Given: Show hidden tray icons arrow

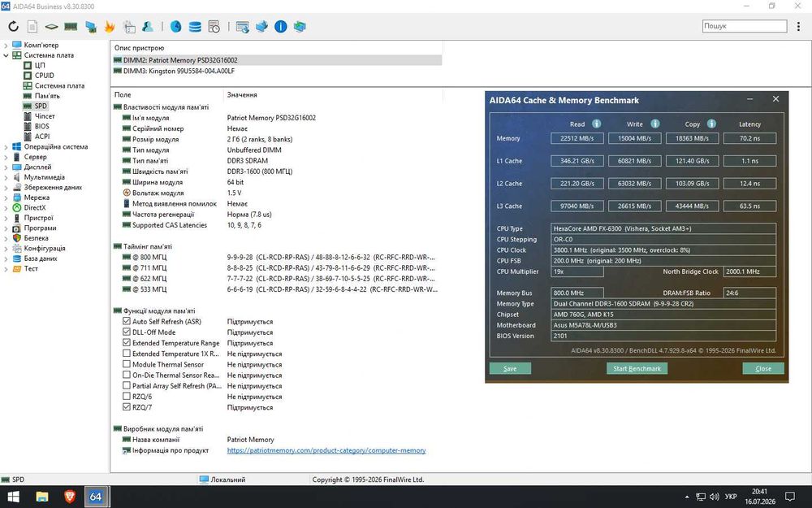Looking at the screenshot, I should coord(687,497).
